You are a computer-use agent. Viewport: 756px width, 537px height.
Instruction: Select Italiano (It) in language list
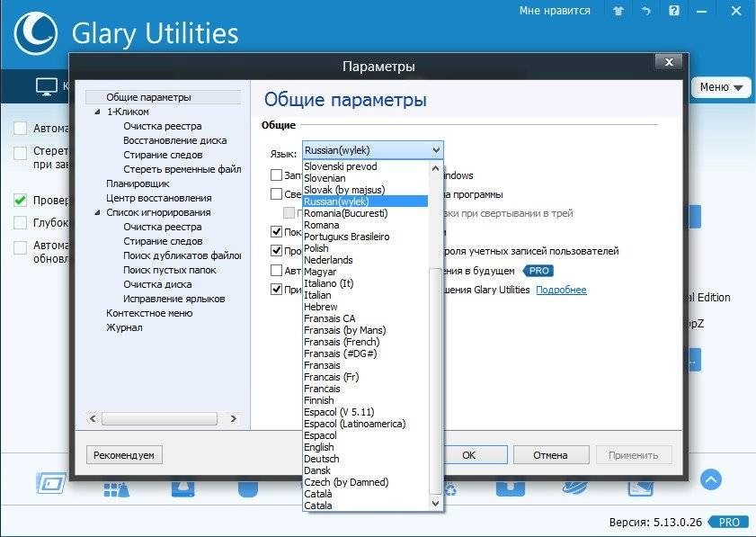pos(366,283)
